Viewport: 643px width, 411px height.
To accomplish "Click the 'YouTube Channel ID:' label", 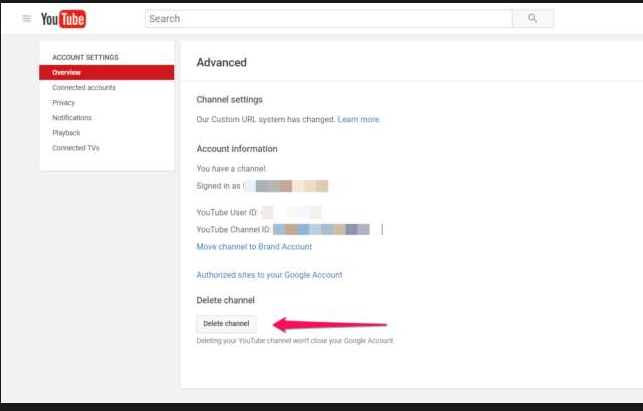I will [x=234, y=230].
